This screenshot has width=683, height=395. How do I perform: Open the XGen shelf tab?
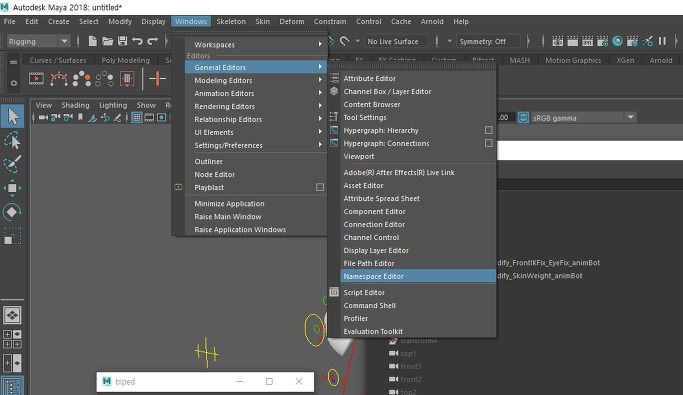(x=625, y=60)
